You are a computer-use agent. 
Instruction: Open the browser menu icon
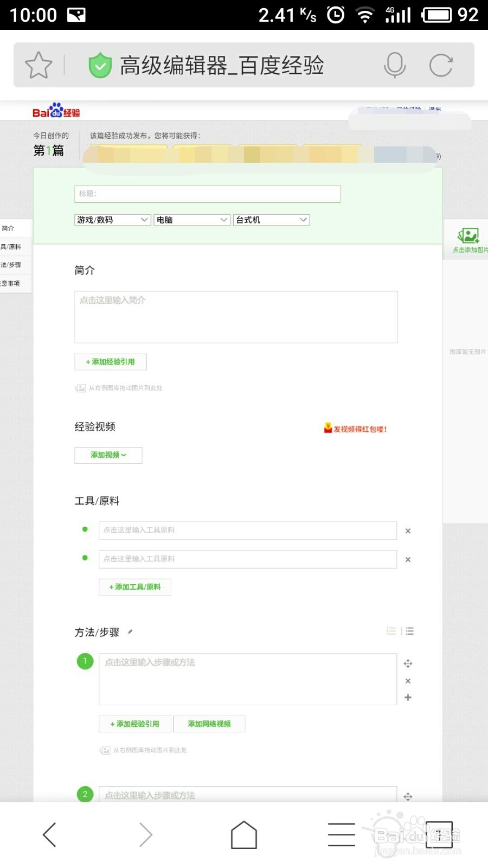[x=342, y=834]
